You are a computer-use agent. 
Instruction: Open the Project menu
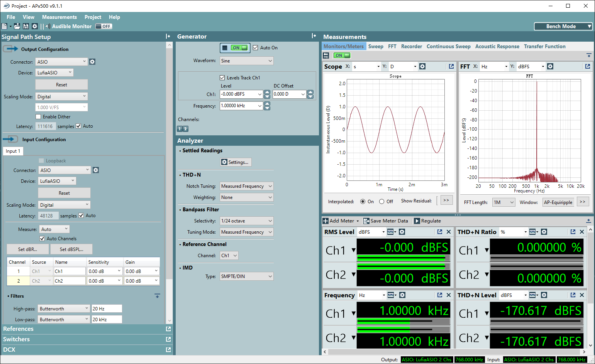(x=93, y=17)
